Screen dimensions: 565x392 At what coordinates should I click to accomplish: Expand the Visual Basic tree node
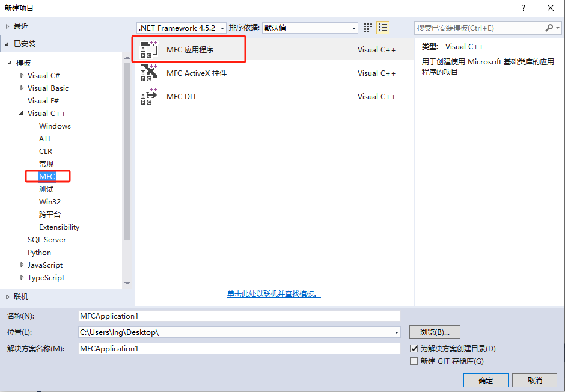coord(22,88)
